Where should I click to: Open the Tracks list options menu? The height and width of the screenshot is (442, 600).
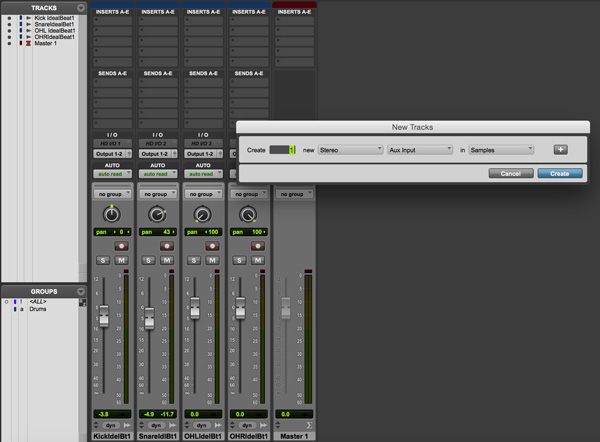click(81, 8)
